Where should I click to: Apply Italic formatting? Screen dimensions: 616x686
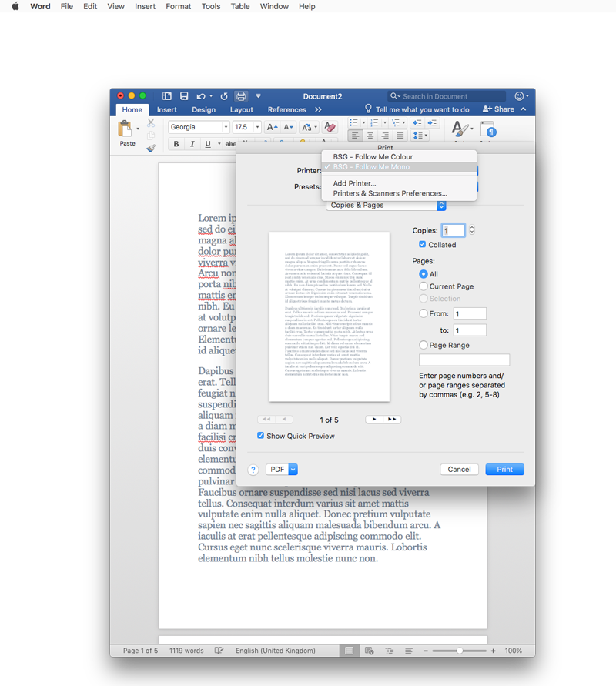click(x=192, y=144)
